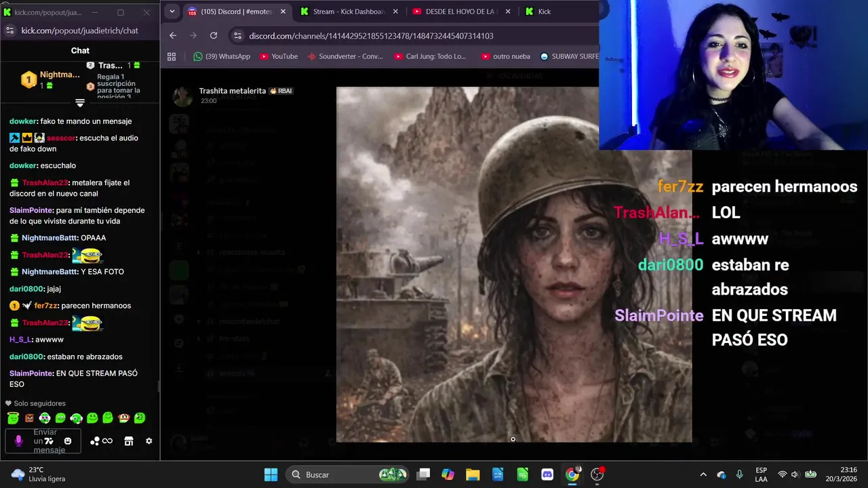
Task: Insert the angry orange block emote
Action: tap(29, 418)
